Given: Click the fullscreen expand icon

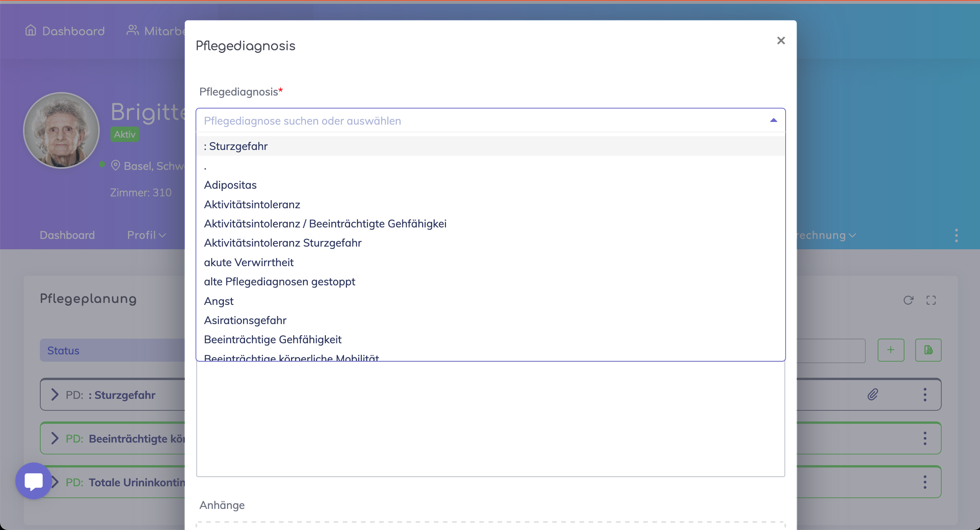Looking at the screenshot, I should coord(931,300).
